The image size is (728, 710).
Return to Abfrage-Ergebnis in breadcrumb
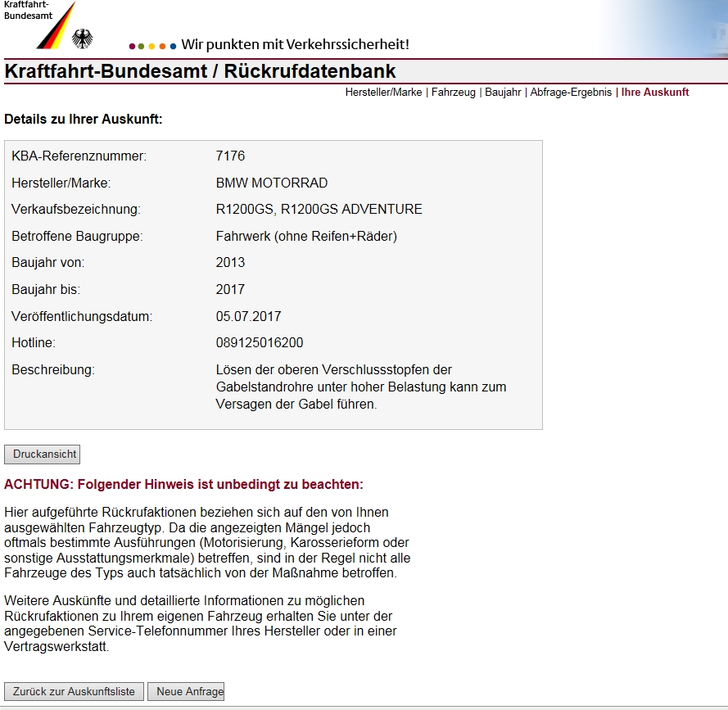click(571, 93)
